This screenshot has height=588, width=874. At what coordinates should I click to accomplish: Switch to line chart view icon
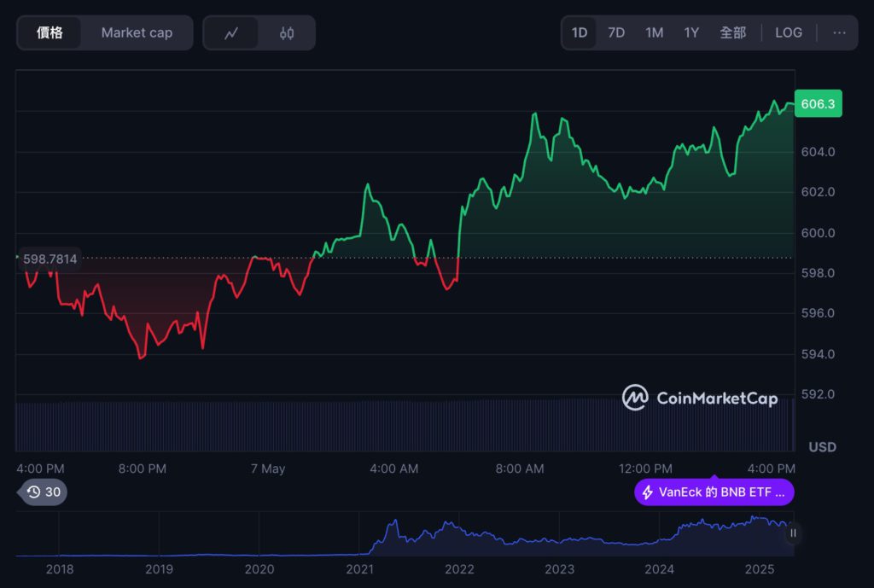231,33
